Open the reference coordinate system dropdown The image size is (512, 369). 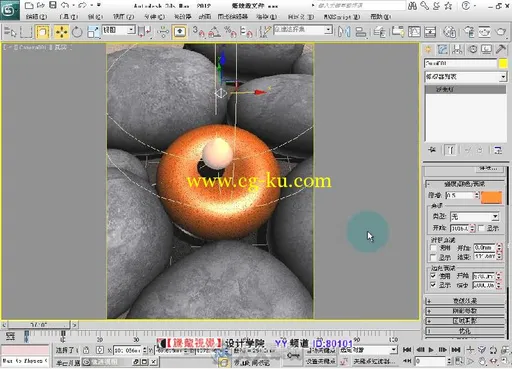click(x=118, y=30)
